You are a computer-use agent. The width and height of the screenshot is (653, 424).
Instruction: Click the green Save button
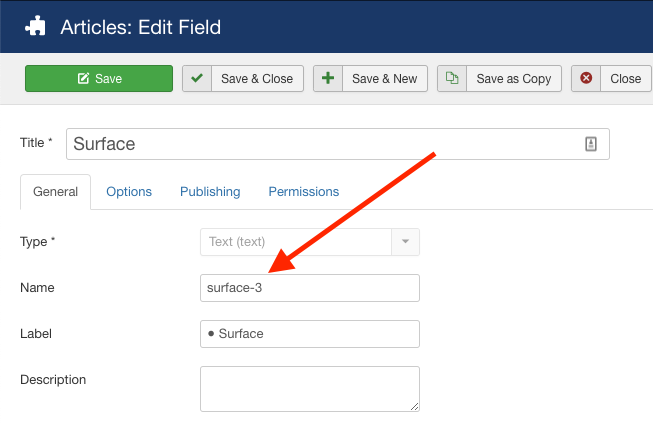(x=99, y=79)
